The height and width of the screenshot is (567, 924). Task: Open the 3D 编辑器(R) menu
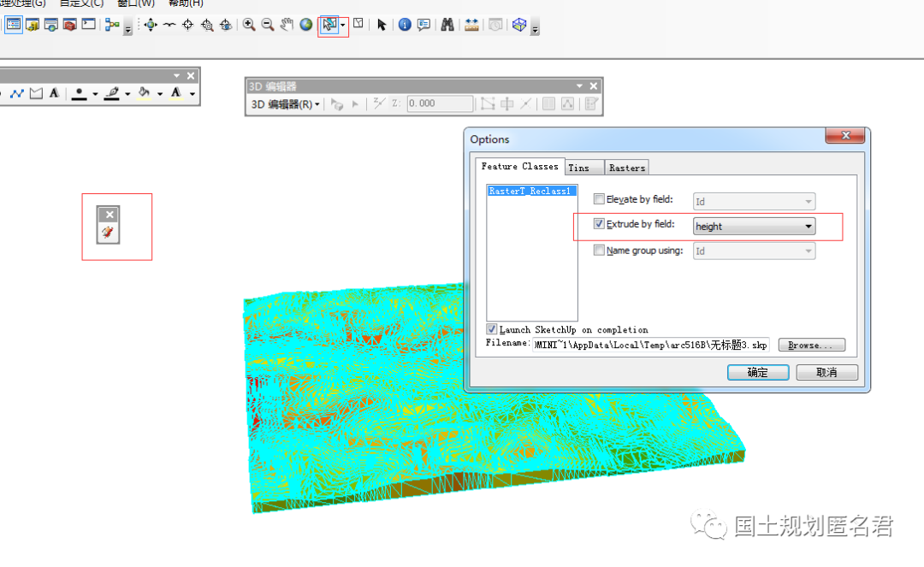point(285,104)
